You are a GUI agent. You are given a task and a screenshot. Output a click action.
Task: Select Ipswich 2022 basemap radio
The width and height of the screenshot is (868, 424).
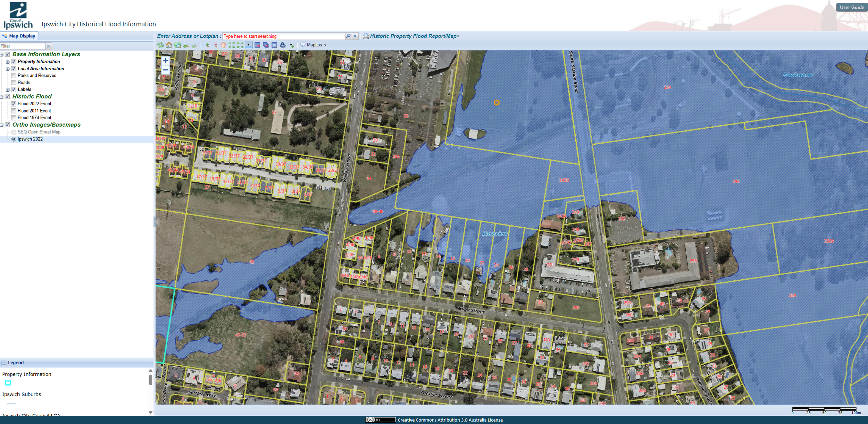click(x=14, y=139)
